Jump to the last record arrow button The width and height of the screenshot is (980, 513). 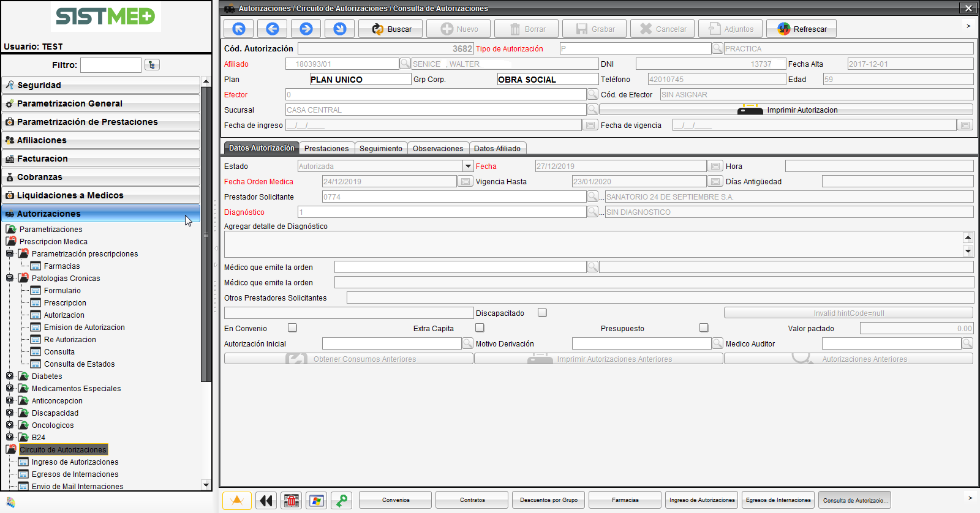(340, 29)
